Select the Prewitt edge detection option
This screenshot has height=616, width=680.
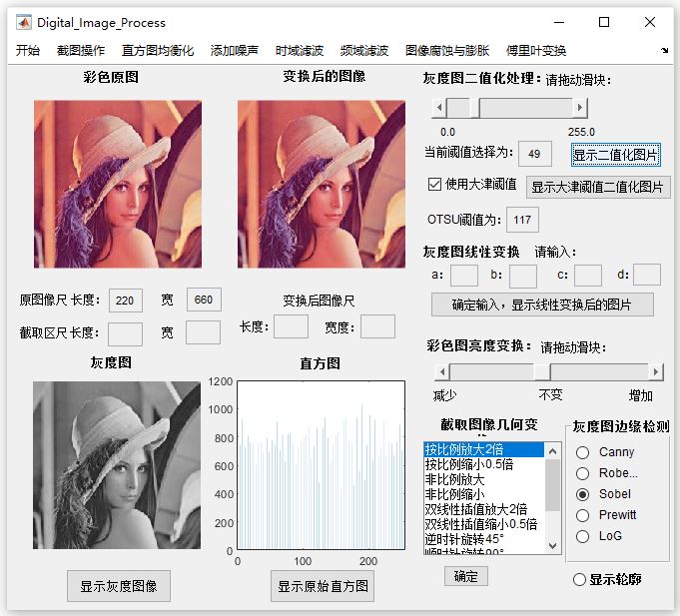pyautogui.click(x=606, y=515)
